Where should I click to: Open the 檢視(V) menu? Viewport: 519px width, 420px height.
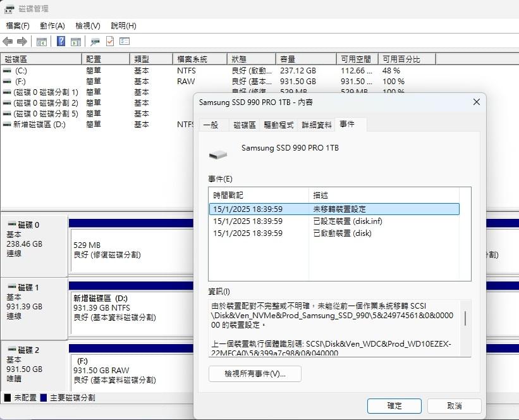pos(88,26)
